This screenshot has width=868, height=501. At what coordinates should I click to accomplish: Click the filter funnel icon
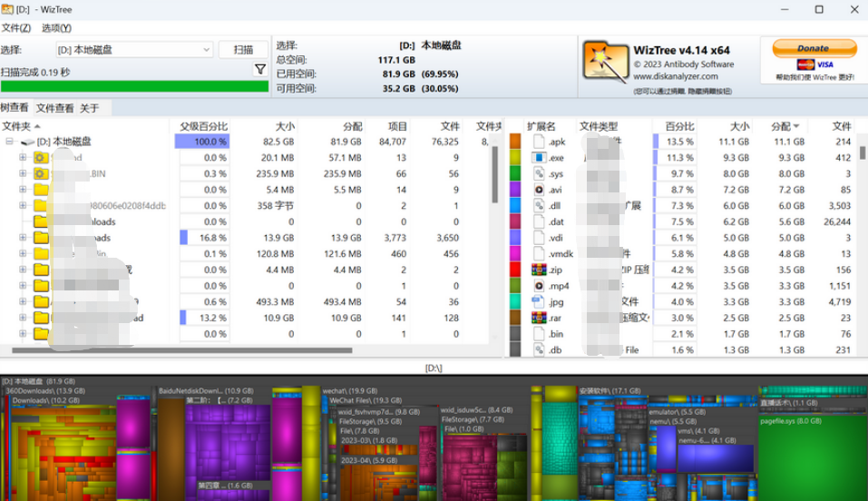pyautogui.click(x=260, y=70)
